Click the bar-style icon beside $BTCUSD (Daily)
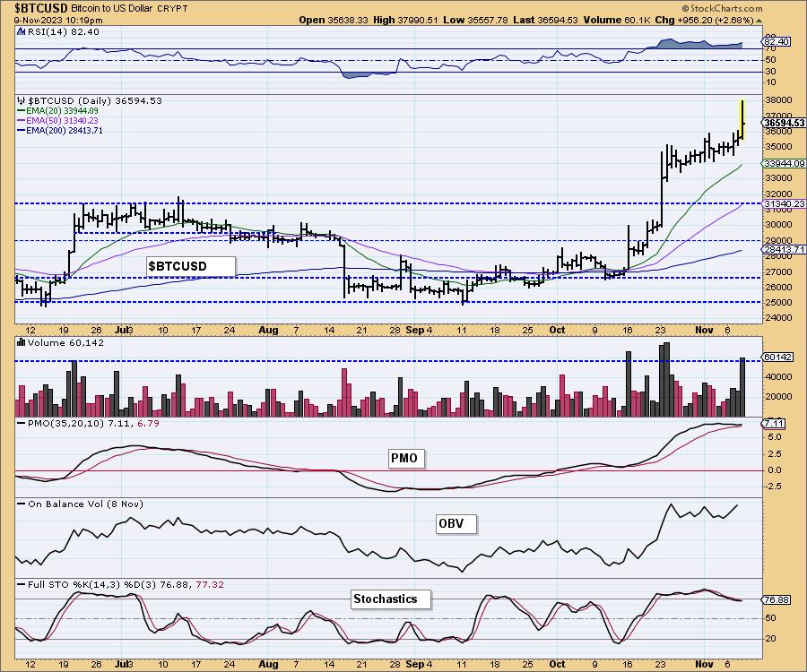The height and width of the screenshot is (672, 807). pos(22,100)
